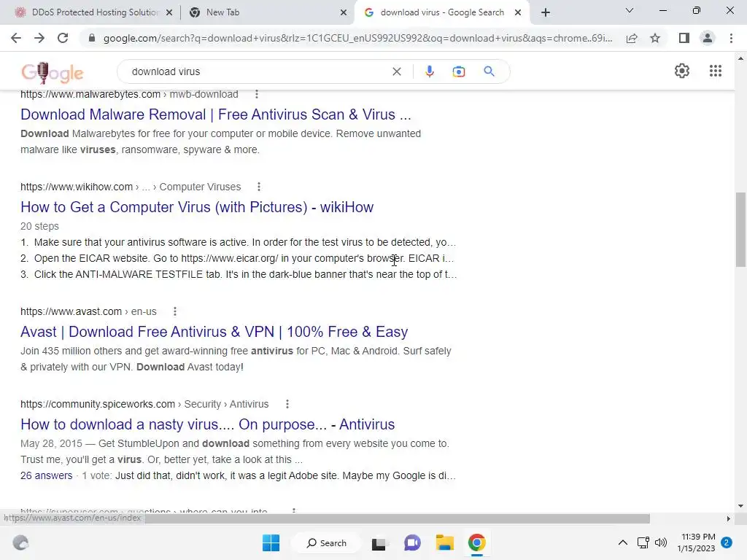The image size is (747, 560).
Task: Click the widgets icon on taskbar
Action: 20,542
